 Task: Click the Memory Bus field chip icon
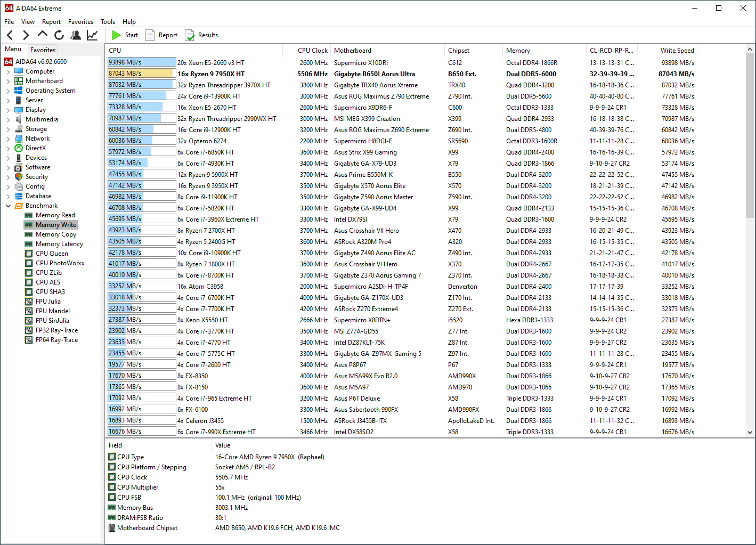(112, 508)
